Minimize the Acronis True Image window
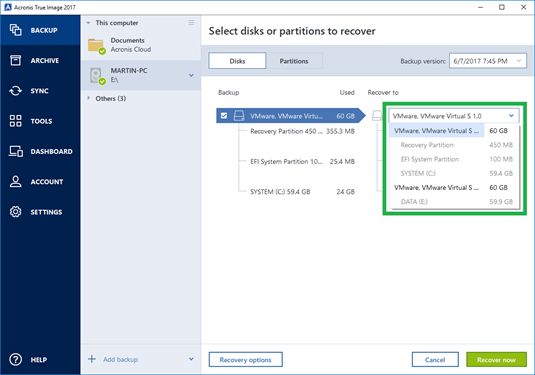Viewport: 535px width, 375px height. point(480,7)
